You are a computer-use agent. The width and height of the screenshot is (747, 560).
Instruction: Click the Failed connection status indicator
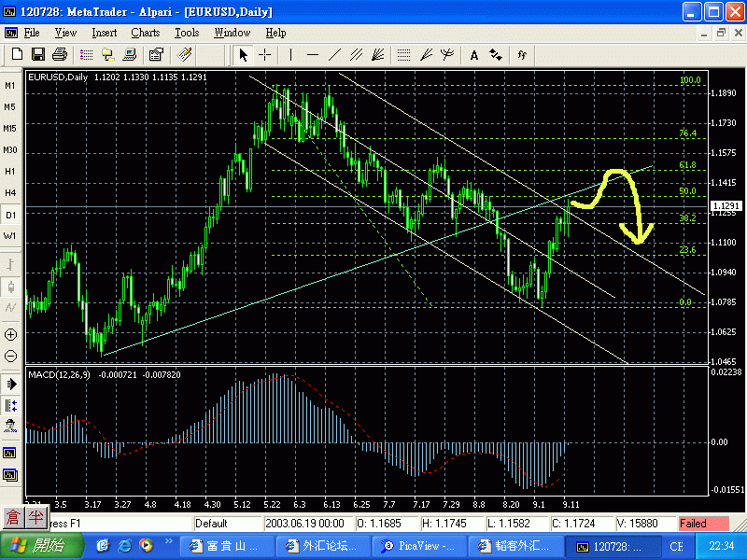pyautogui.click(x=704, y=524)
